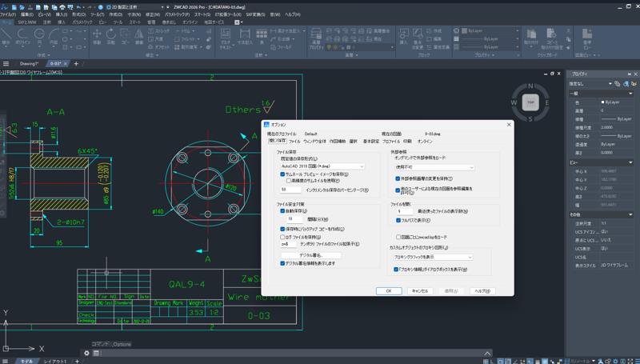
Task: Expand the 使用不可 external reference dropdown
Action: tap(435, 166)
